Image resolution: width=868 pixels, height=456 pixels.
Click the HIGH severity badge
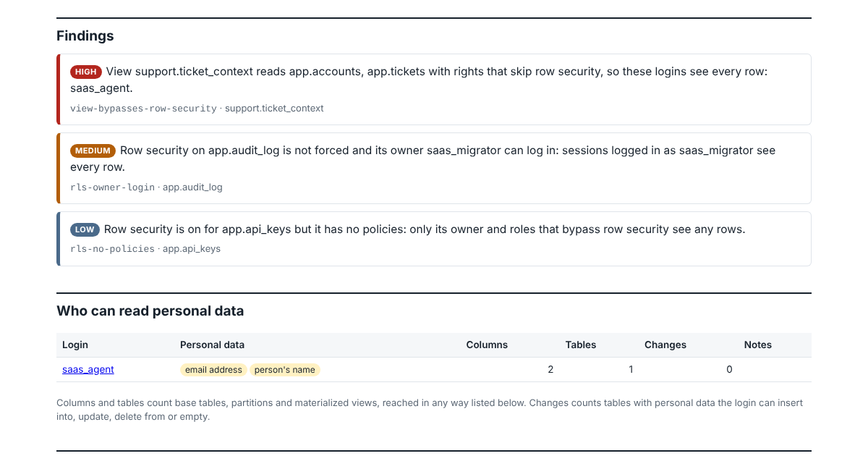click(x=86, y=72)
